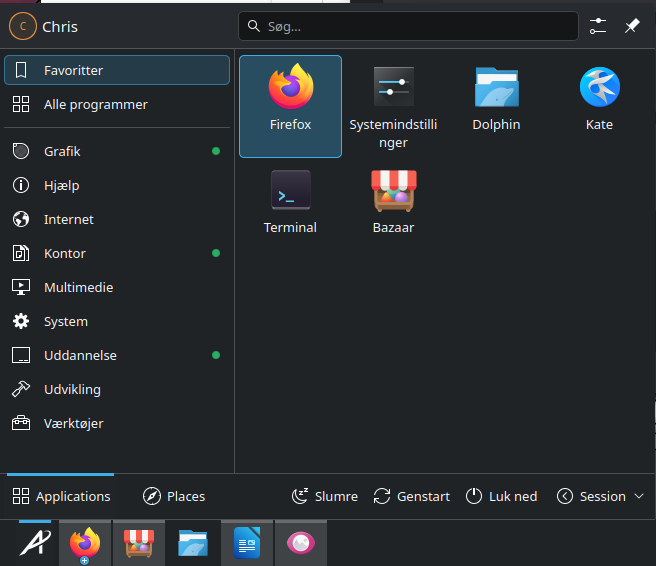Image resolution: width=656 pixels, height=566 pixels.
Task: Open the launcher configuration sliders icon
Action: tap(598, 26)
